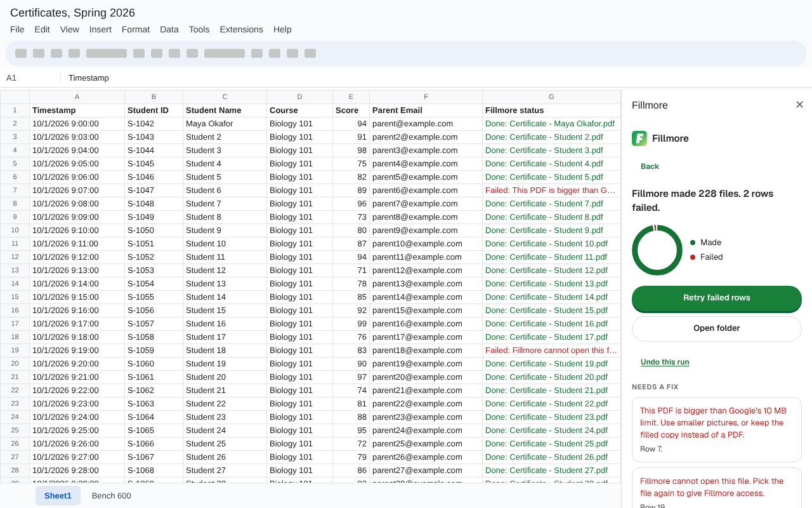812x508 pixels.
Task: Open the File menu
Action: coord(17,29)
